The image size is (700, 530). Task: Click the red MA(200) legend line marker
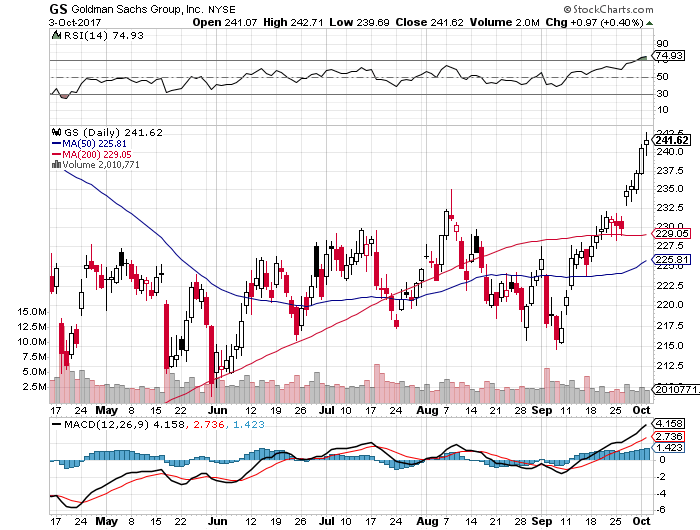[x=56, y=153]
